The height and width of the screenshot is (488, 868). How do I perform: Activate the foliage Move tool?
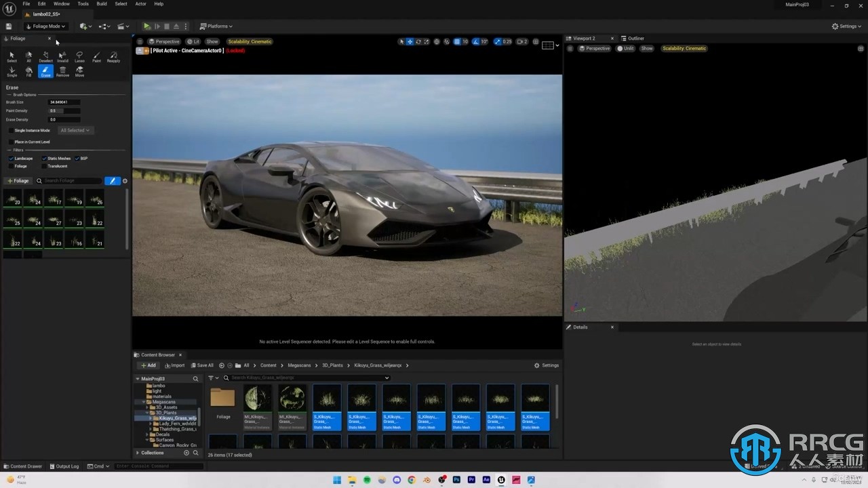coord(79,71)
